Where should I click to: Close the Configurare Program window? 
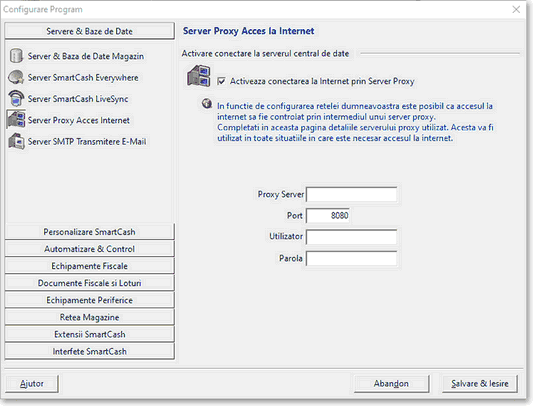(x=516, y=9)
